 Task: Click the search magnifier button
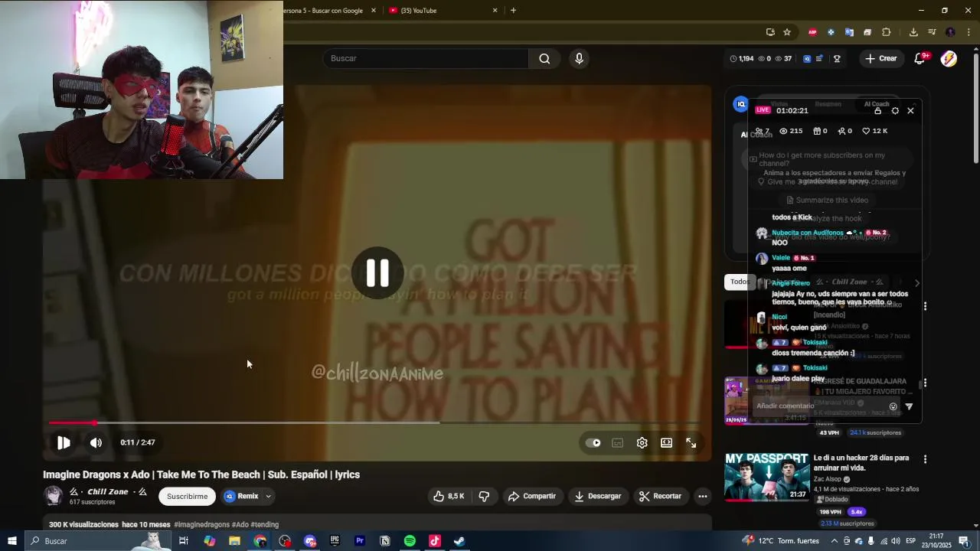point(544,58)
